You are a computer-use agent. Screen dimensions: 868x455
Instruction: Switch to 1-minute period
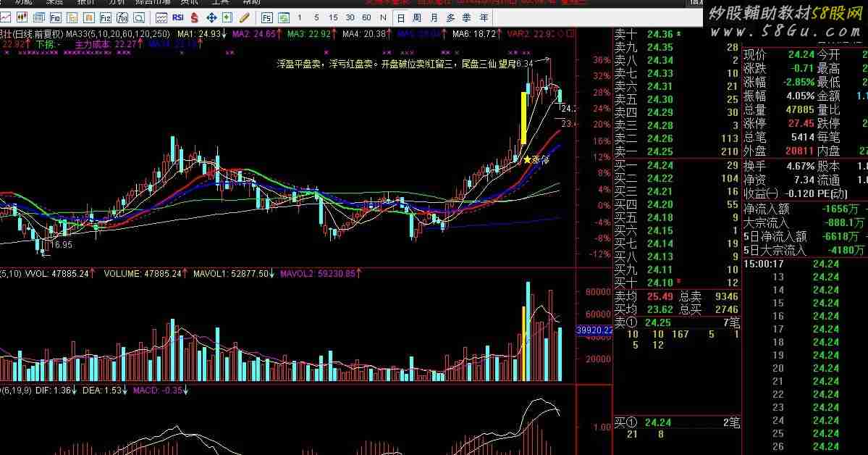[x=300, y=17]
